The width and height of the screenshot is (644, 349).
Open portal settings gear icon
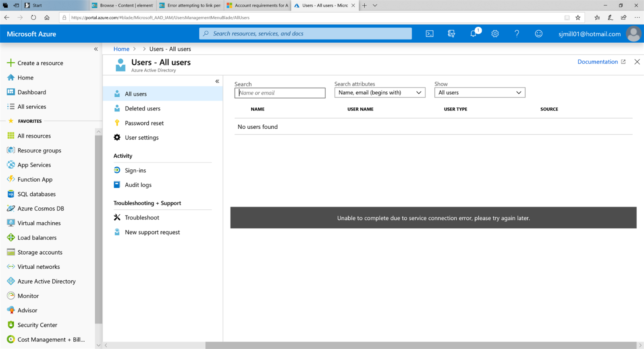click(x=495, y=34)
